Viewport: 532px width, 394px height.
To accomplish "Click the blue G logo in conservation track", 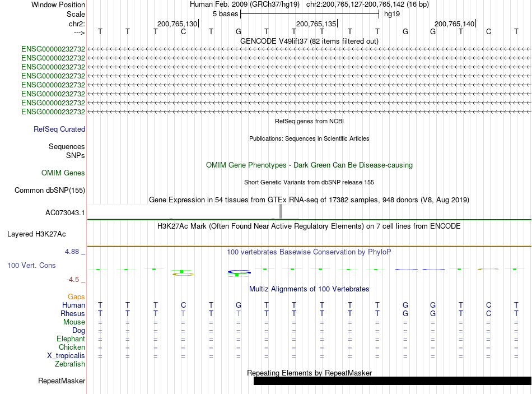I will click(239, 272).
